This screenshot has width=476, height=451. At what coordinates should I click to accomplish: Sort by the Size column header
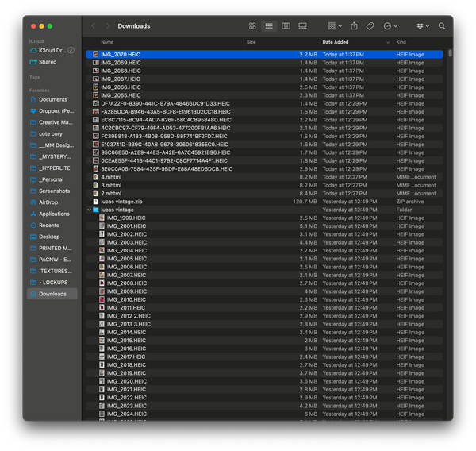click(251, 42)
